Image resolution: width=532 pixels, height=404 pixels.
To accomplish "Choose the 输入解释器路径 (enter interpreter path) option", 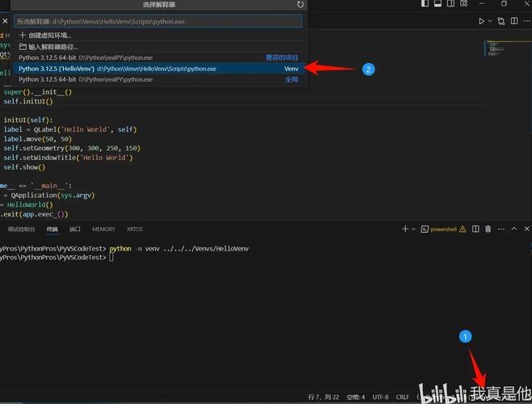I will pos(157,47).
